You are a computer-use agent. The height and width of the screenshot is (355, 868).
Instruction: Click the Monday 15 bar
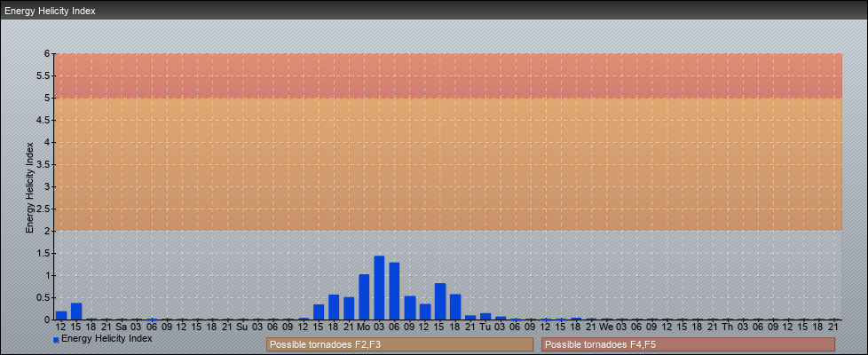click(439, 302)
